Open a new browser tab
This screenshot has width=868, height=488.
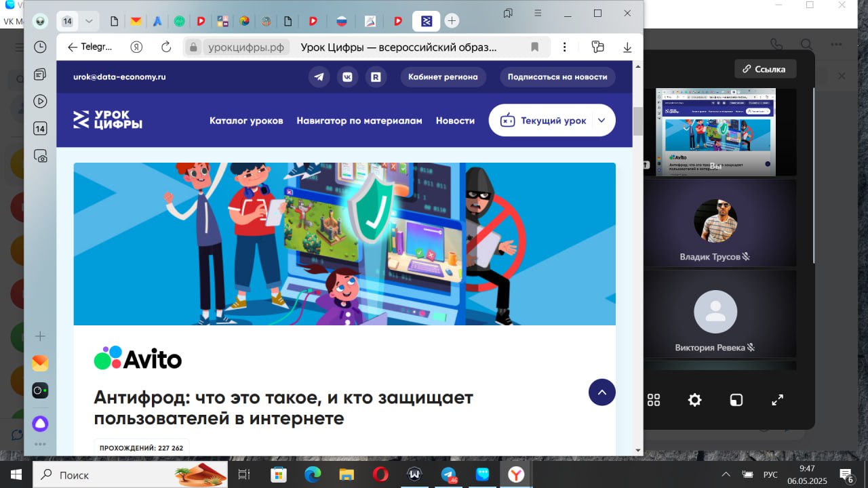click(452, 21)
